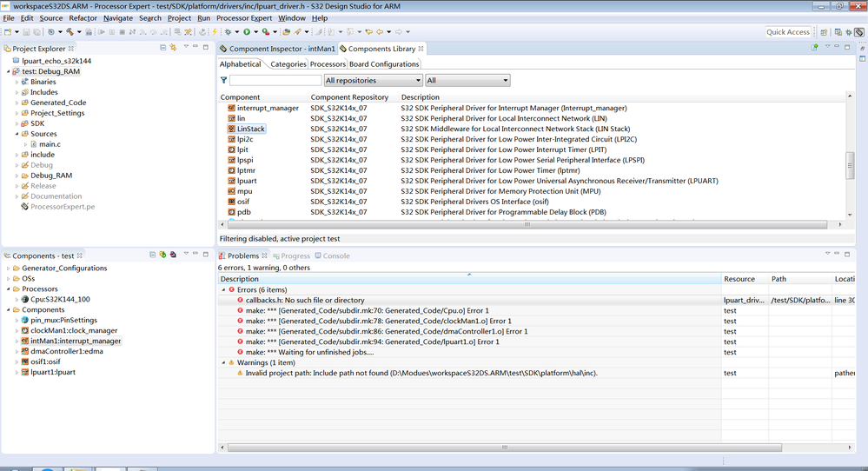Switch to Component Inspector - intMan1 tab
The width and height of the screenshot is (868, 471).
[277, 49]
